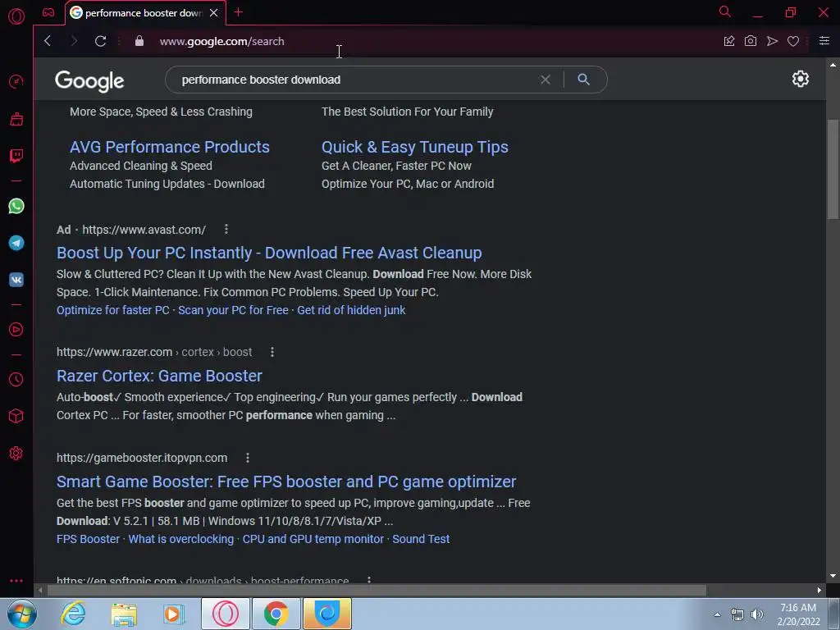Launch Google Chrome from taskbar

coord(276,614)
